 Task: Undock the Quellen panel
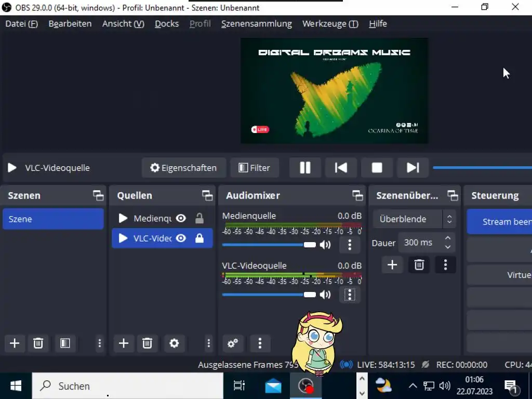point(207,195)
